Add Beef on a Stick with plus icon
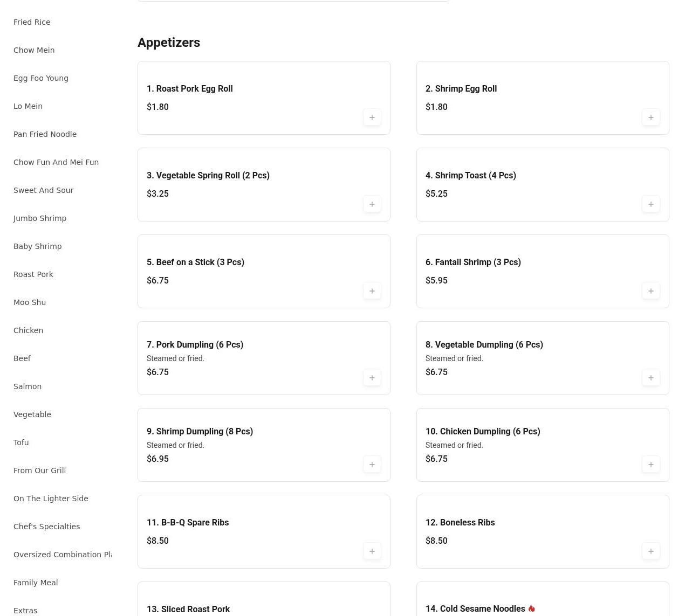The height and width of the screenshot is (616, 685). (x=372, y=291)
